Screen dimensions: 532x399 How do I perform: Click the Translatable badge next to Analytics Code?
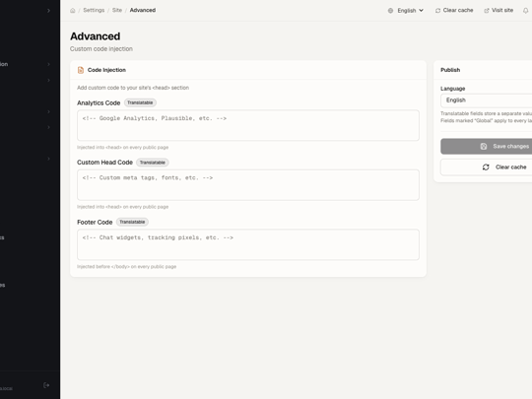[x=140, y=102]
